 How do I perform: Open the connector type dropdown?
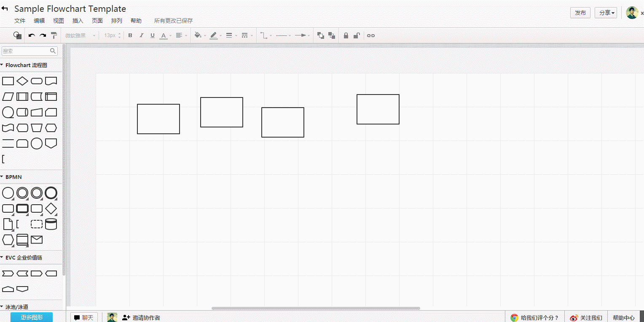[266, 35]
